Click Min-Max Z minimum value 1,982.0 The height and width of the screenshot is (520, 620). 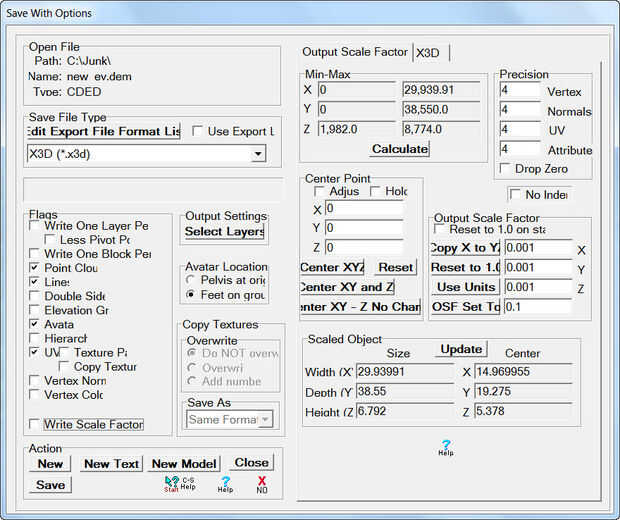(x=357, y=129)
